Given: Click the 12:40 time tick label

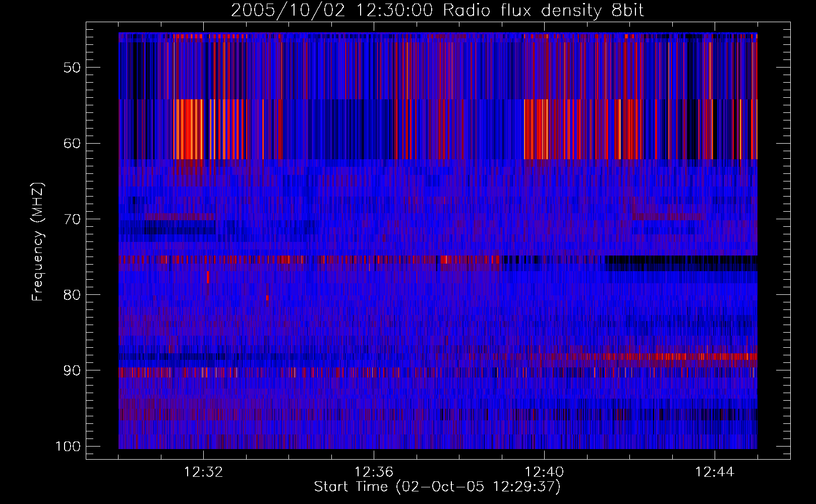Looking at the screenshot, I should click(x=544, y=472).
